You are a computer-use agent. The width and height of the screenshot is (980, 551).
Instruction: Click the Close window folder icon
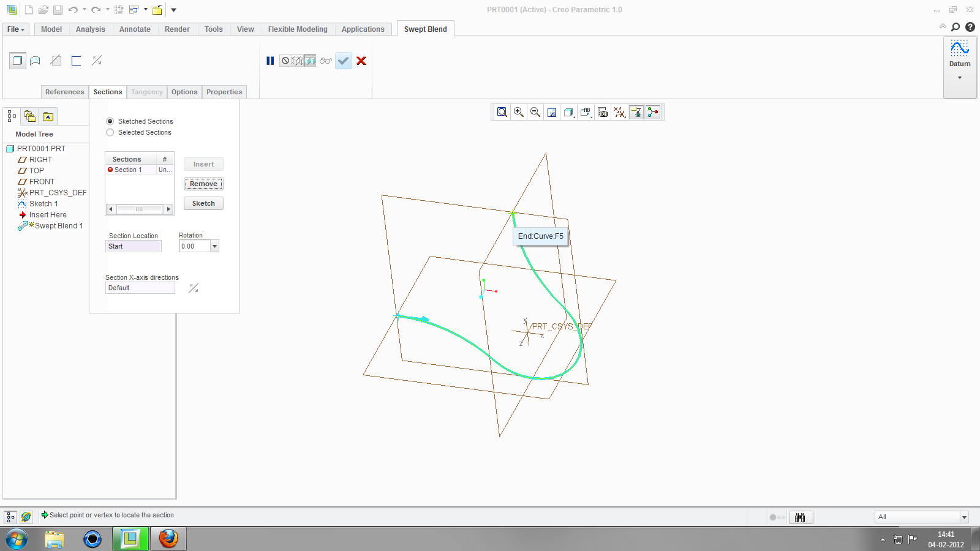(x=157, y=10)
